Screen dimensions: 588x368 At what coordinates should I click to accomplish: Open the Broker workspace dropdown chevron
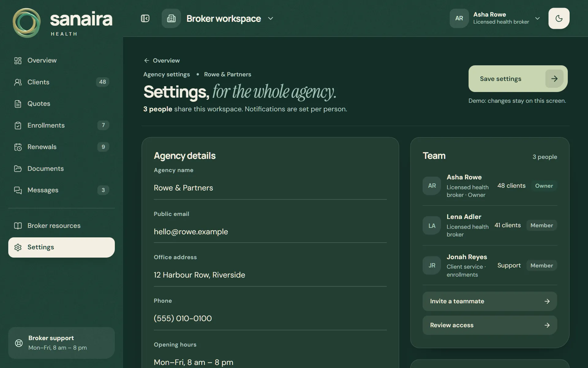tap(270, 18)
